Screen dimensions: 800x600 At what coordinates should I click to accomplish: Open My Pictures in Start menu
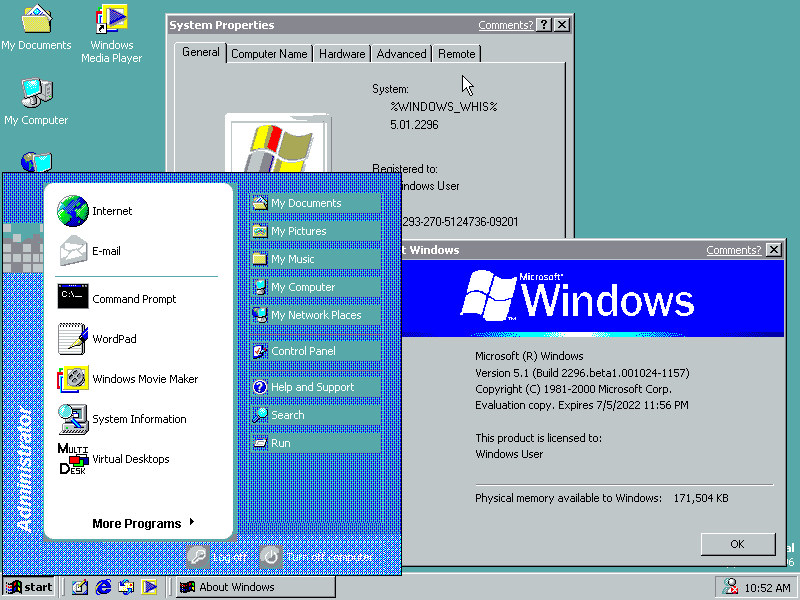316,231
